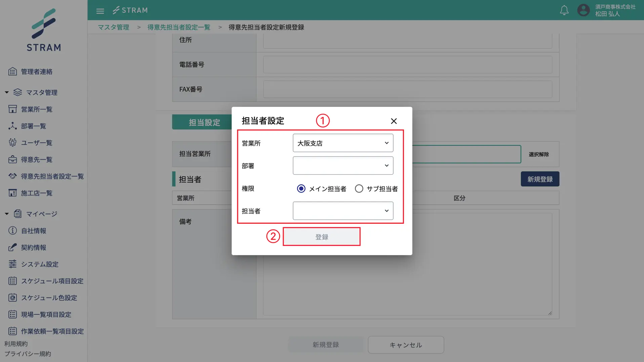
Task: Select the サブ担当者 radio button
Action: (x=359, y=189)
